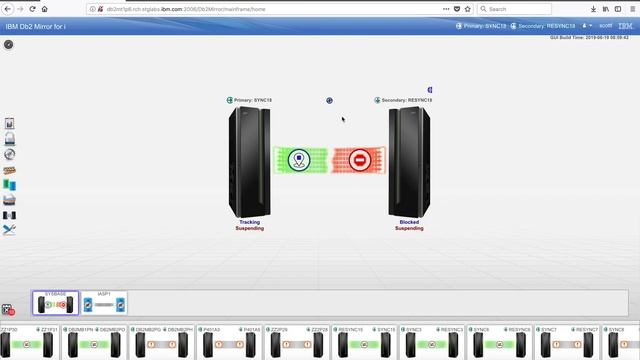The width and height of the screenshot is (640, 360).
Task: Open the SYNC7 / RESYNC7 pair card
Action: point(567,342)
